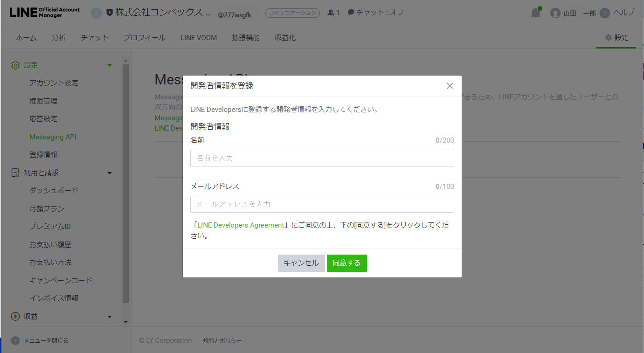
Task: Click the sidebar vertical scrollbar
Action: (125, 184)
